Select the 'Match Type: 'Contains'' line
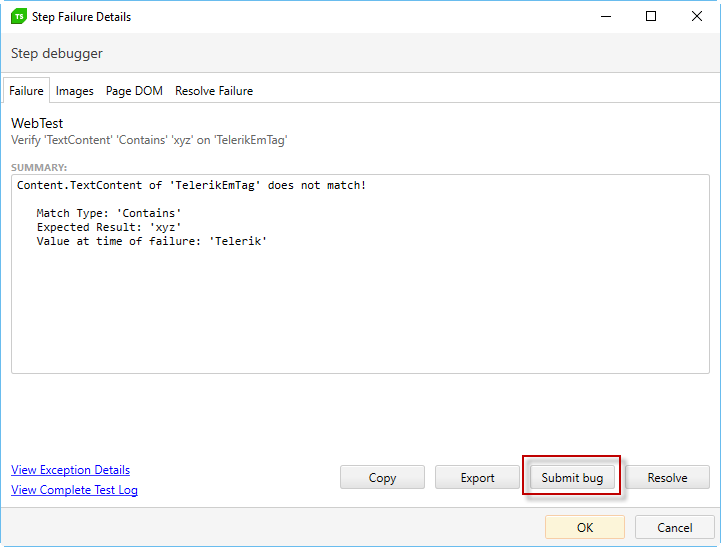This screenshot has width=721, height=547. pos(109,213)
